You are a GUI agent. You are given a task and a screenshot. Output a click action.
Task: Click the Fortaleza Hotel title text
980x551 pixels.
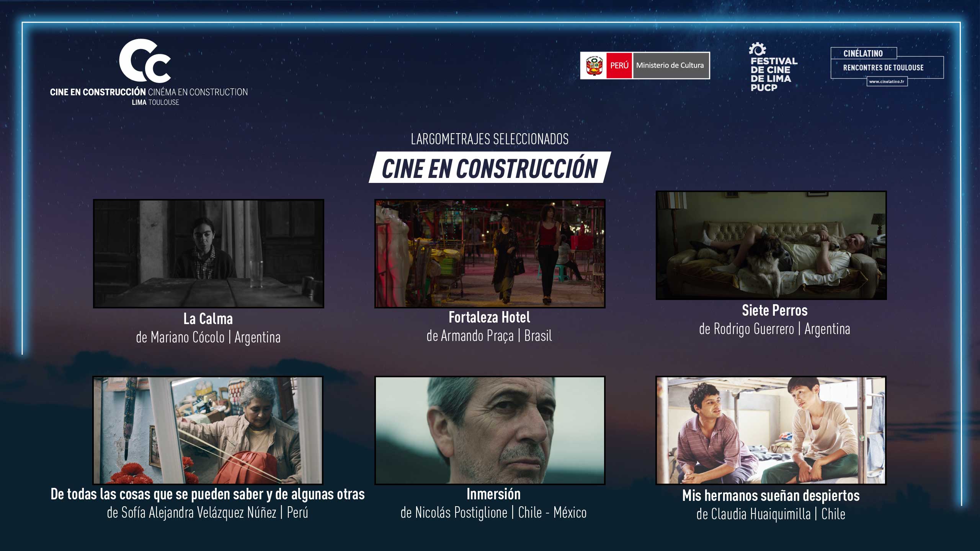click(x=489, y=317)
